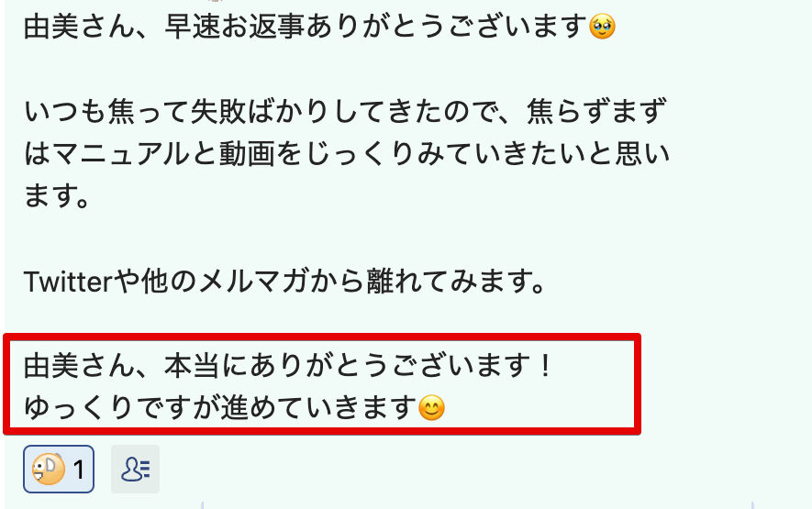
Task: Click the words 焦らずまず on the second line
Action: (x=596, y=111)
